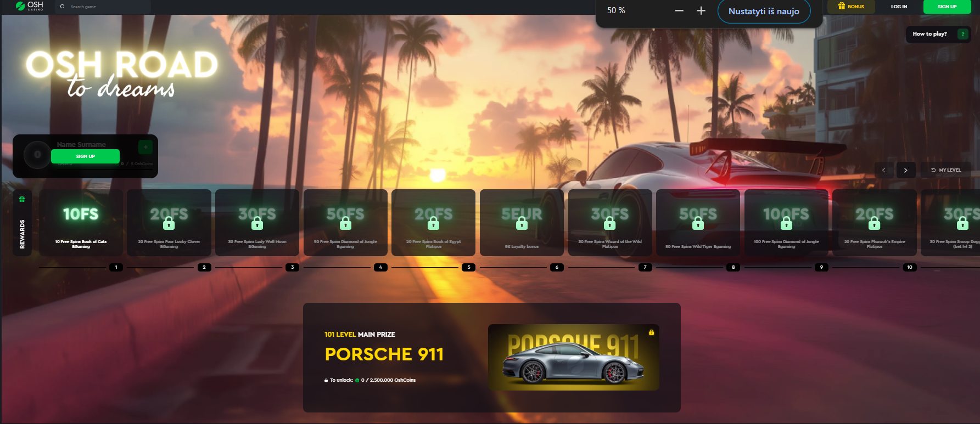The image size is (980, 424).
Task: Open the Bonus menu item
Action: 850,7
